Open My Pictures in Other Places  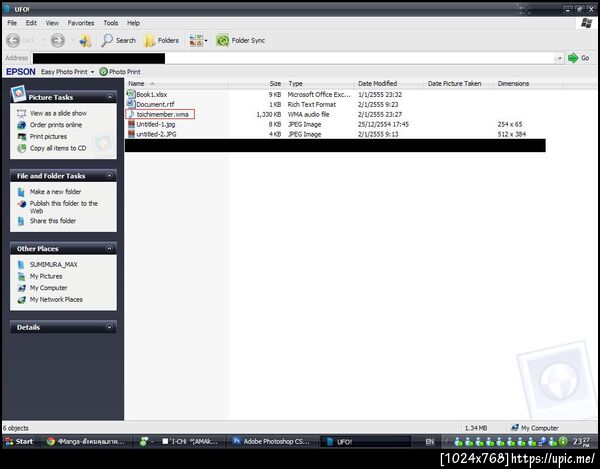tap(46, 276)
